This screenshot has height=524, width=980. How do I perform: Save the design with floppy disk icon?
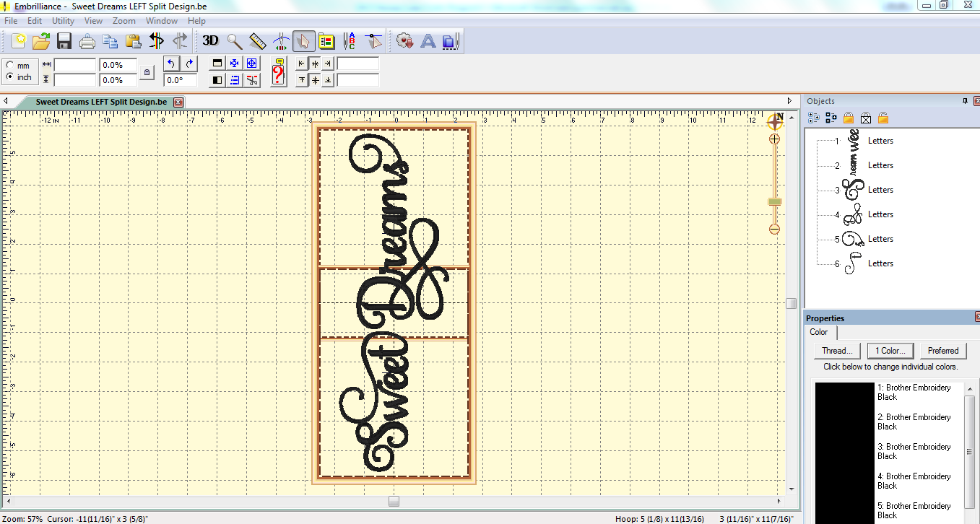click(64, 41)
